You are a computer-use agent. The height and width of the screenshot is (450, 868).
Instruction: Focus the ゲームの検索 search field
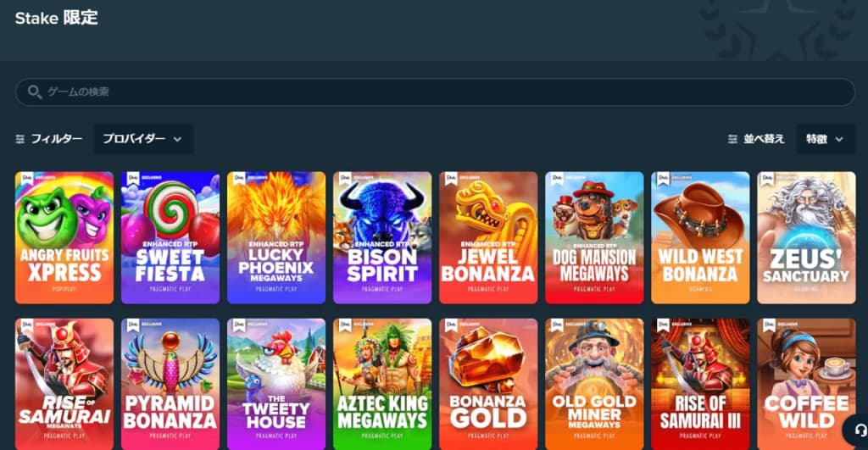click(x=435, y=92)
